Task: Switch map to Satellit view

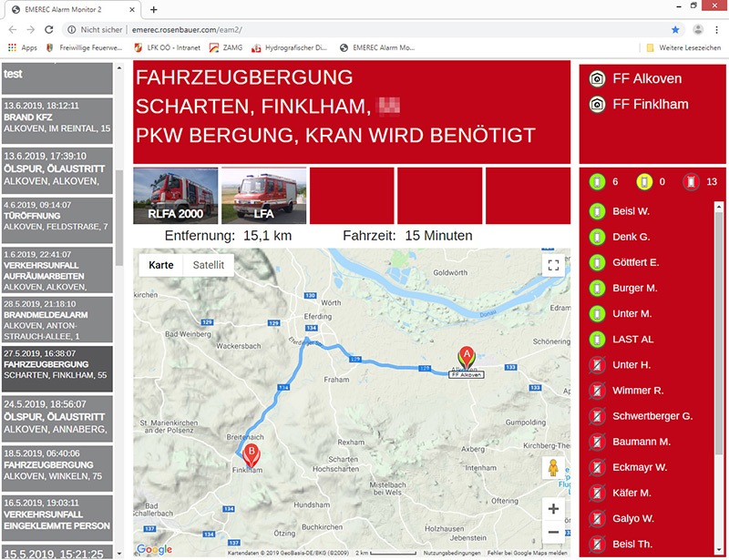Action: tap(209, 265)
